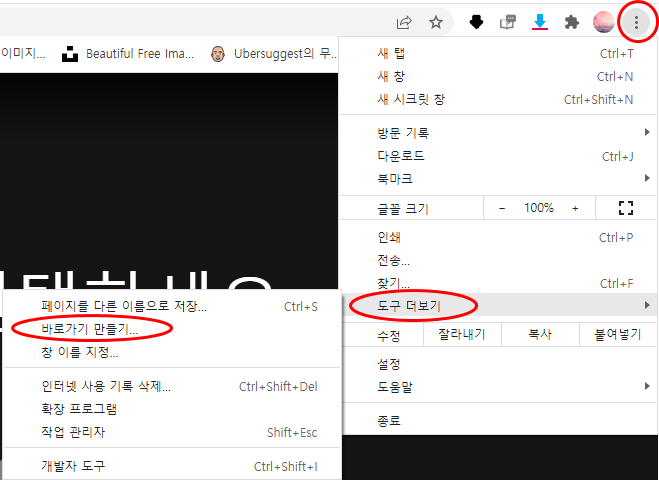Viewport: 659px width, 480px height.
Task: Open the profile avatar menu
Action: pos(604,22)
